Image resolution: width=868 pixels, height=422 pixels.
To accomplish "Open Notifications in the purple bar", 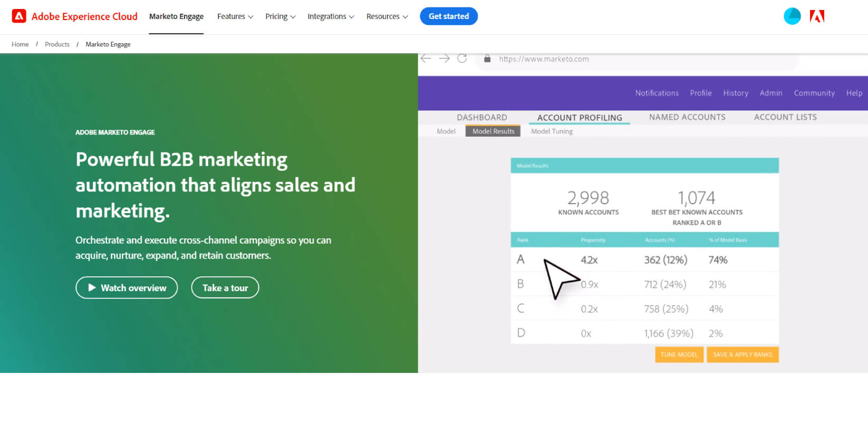I will coord(657,93).
